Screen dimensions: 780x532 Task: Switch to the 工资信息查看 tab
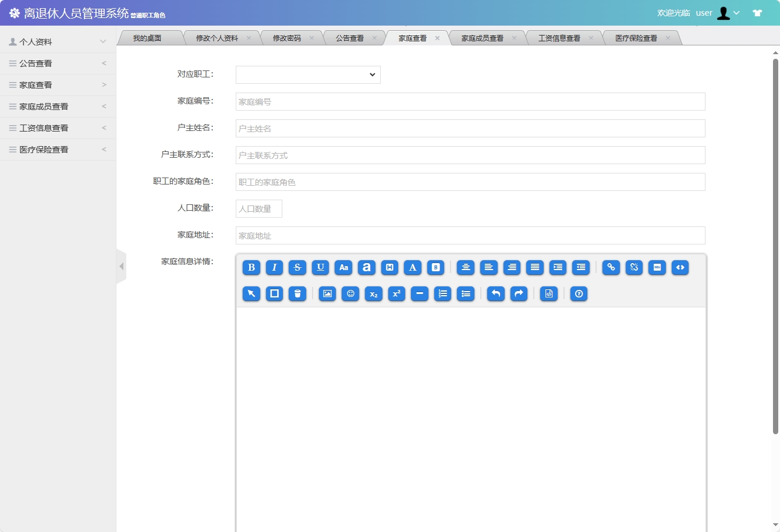(x=559, y=38)
